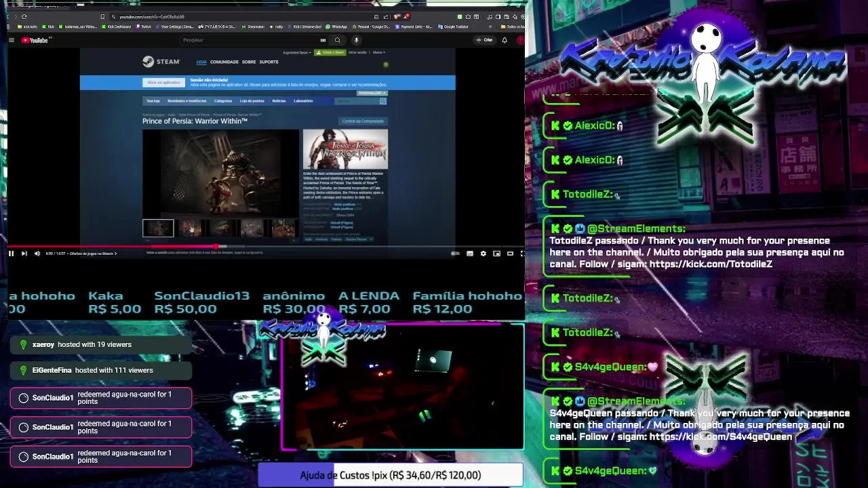The width and height of the screenshot is (868, 488).
Task: Click the Steam store search field
Action: [x=357, y=101]
